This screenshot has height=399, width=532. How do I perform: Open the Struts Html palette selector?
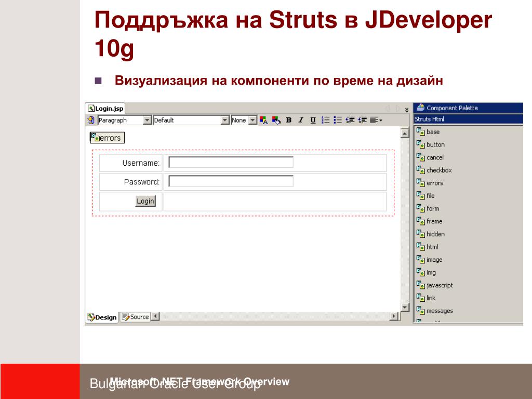tap(468, 119)
